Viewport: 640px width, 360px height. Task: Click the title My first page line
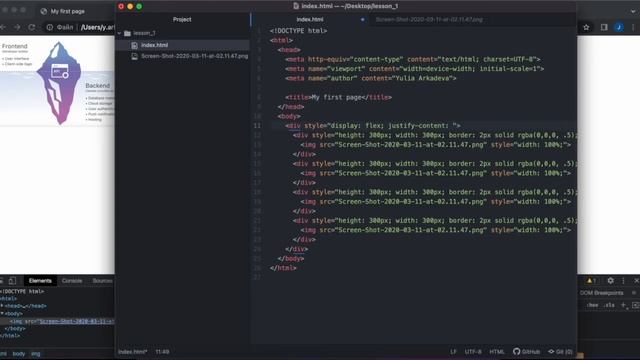(338, 97)
